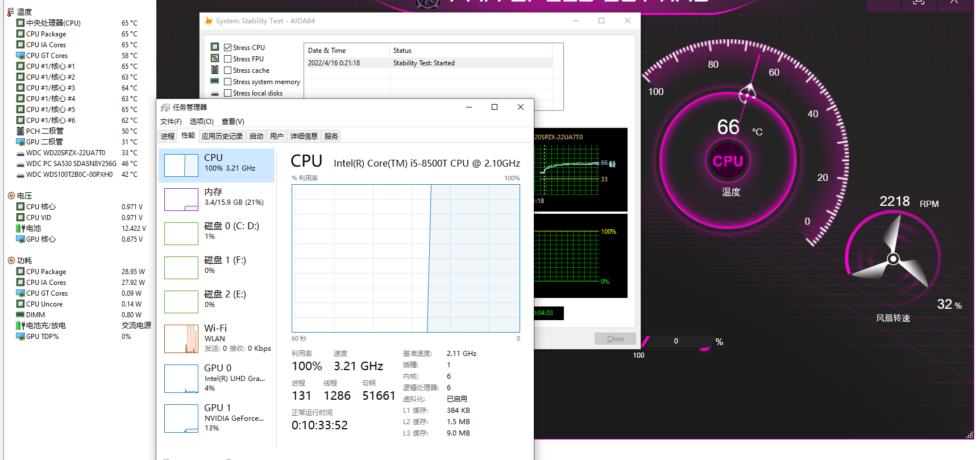Viewport: 980px width, 460px height.
Task: Click the icon beside CPU Uncore
Action: pyautogui.click(x=20, y=304)
